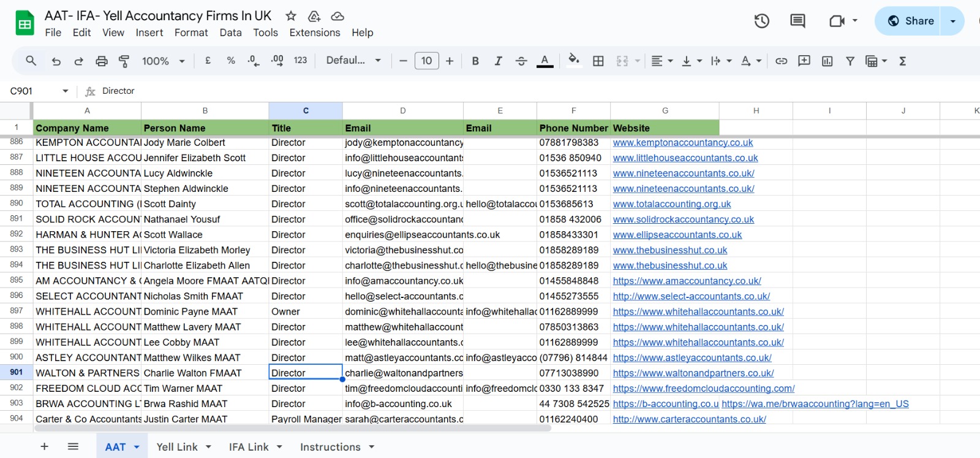Activate the paint format tool
980x458 pixels.
tap(124, 61)
